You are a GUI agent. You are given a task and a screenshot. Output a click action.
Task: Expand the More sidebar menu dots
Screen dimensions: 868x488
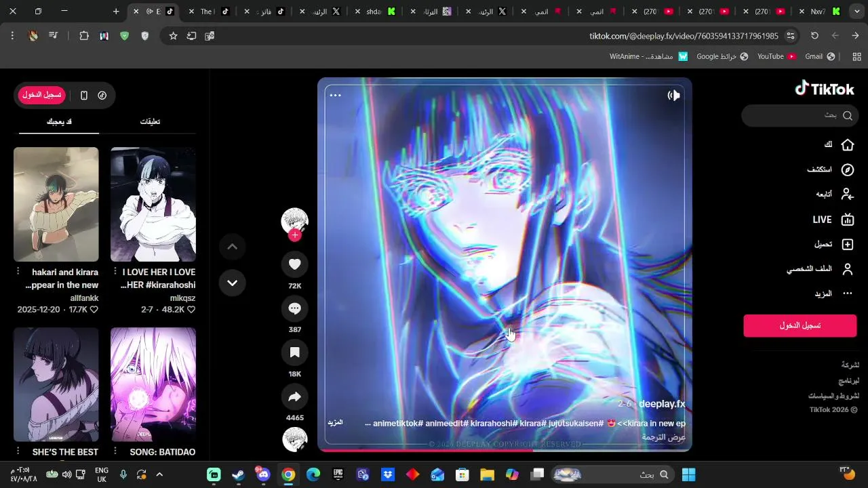click(x=847, y=293)
